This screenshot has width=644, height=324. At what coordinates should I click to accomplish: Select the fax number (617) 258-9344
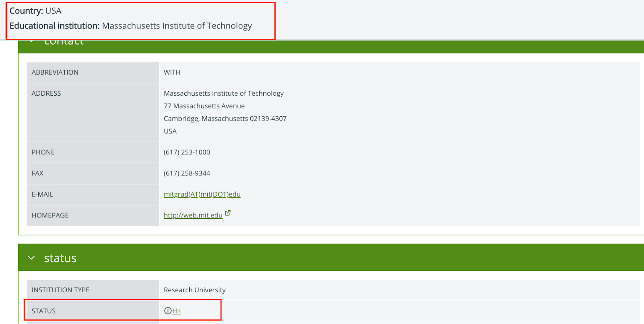(x=187, y=173)
